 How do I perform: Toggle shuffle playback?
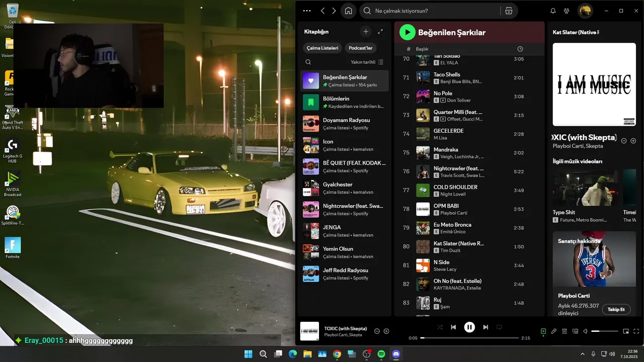(440, 327)
